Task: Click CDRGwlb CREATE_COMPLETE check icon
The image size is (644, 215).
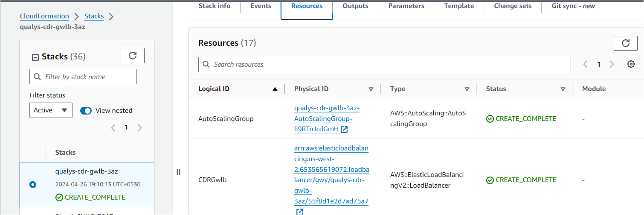Action: point(490,180)
